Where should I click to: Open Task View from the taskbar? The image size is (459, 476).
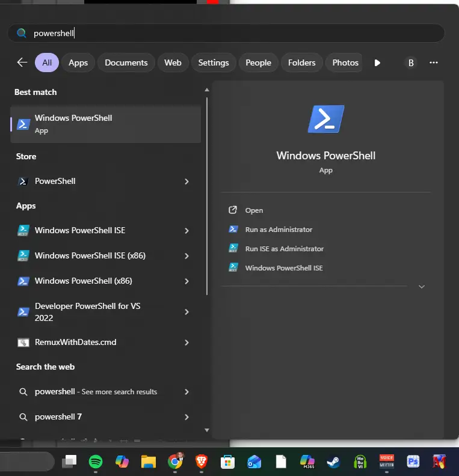point(69,462)
